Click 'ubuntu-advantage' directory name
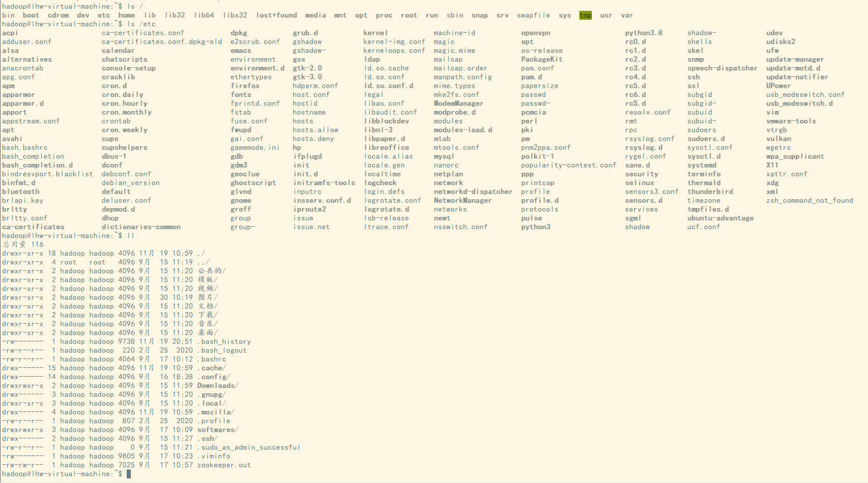This screenshot has width=868, height=483. (721, 218)
